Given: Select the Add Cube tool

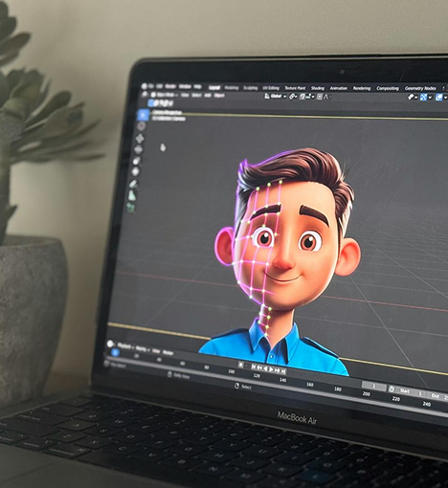Looking at the screenshot, I should coord(131,208).
